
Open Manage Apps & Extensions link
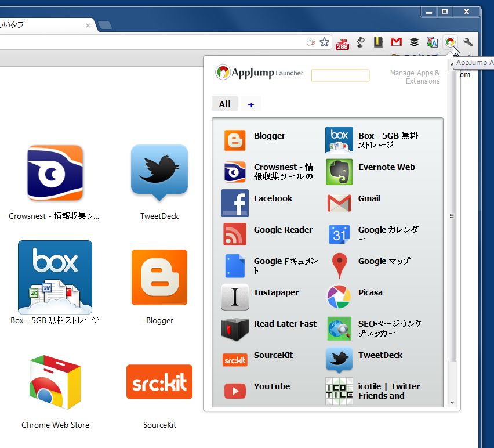coord(415,77)
